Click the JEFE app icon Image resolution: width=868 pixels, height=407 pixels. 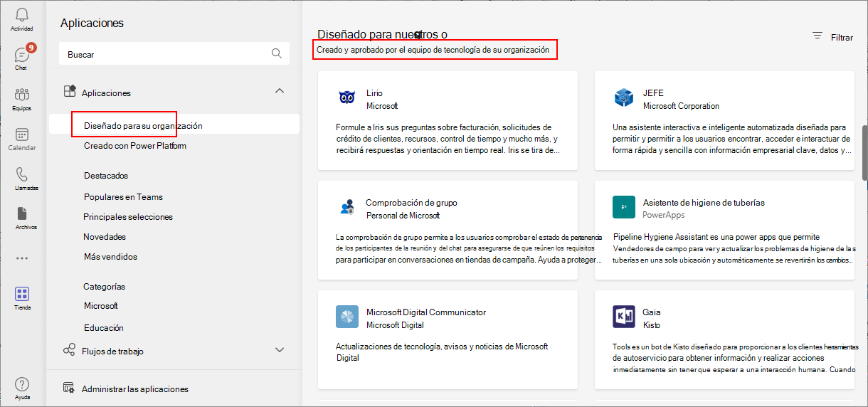(624, 98)
